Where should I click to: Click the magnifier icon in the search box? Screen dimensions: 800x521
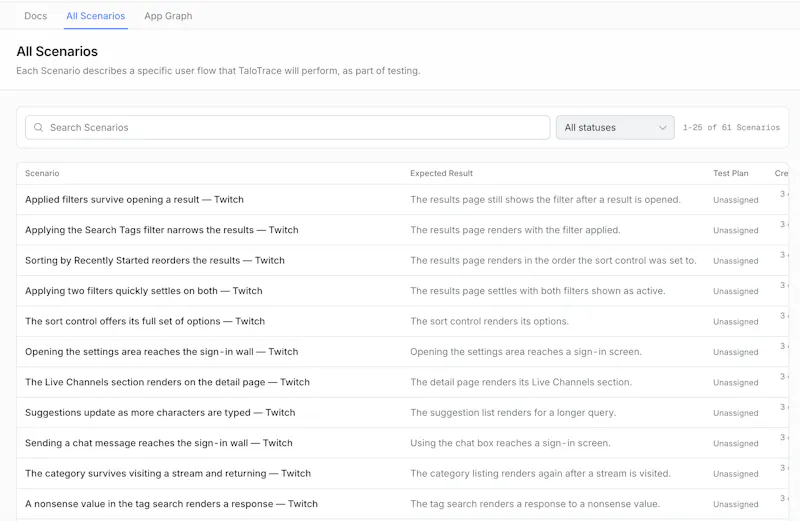[38, 128]
